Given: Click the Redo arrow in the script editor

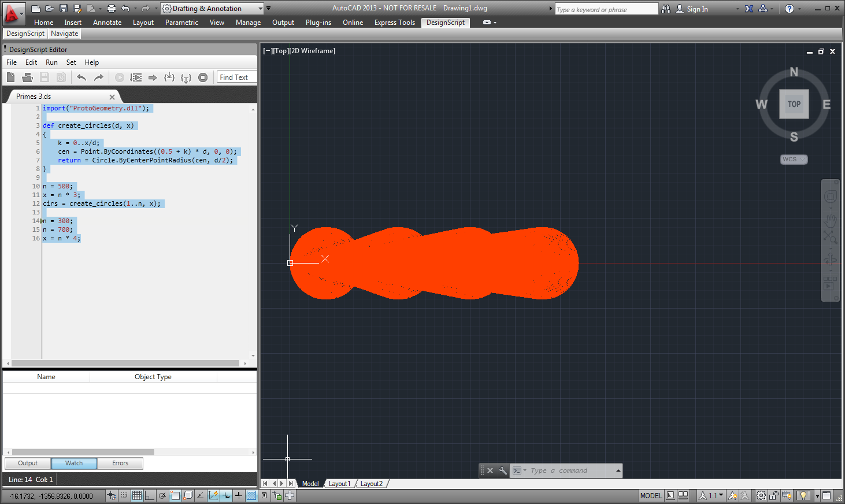Looking at the screenshot, I should coord(99,77).
